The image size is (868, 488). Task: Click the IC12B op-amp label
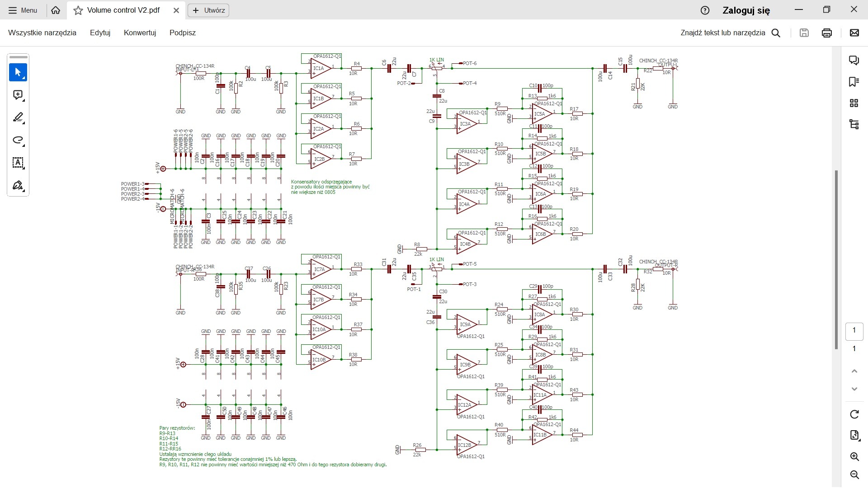click(x=465, y=445)
